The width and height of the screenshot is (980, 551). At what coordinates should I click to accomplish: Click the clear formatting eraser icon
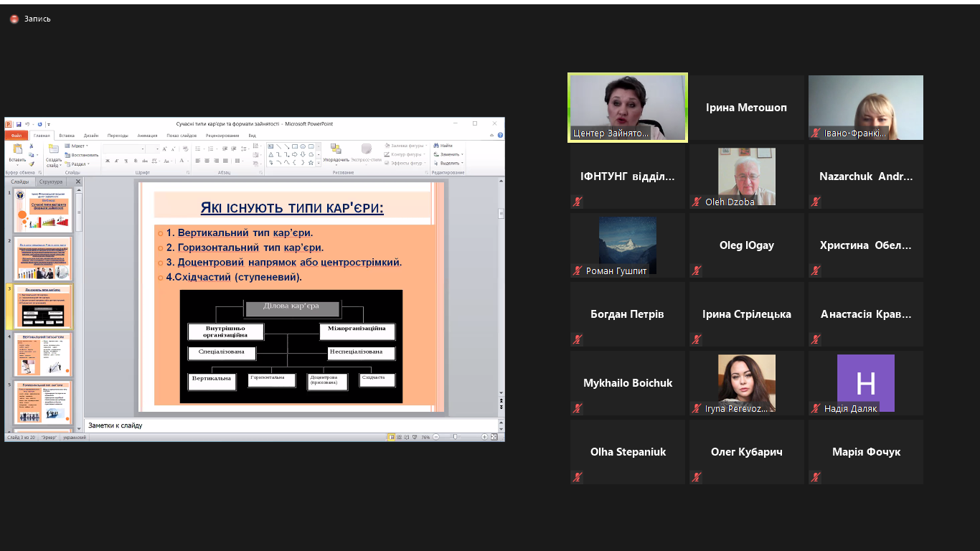[185, 149]
